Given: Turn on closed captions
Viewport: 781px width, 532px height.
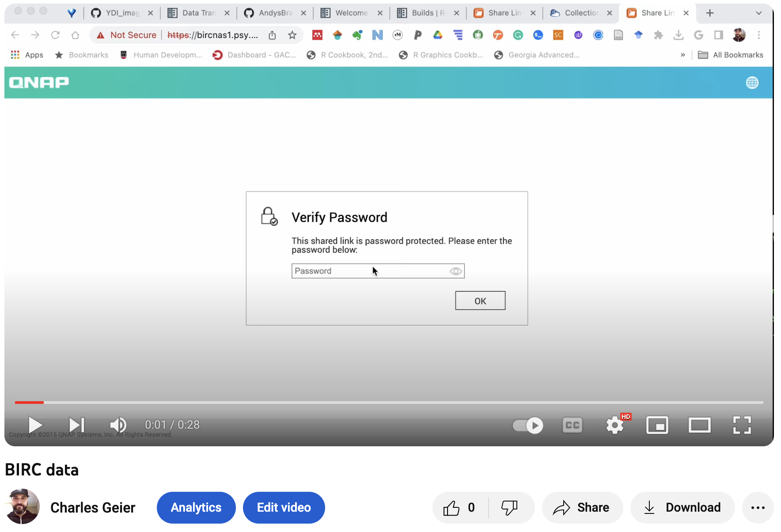Looking at the screenshot, I should click(572, 425).
